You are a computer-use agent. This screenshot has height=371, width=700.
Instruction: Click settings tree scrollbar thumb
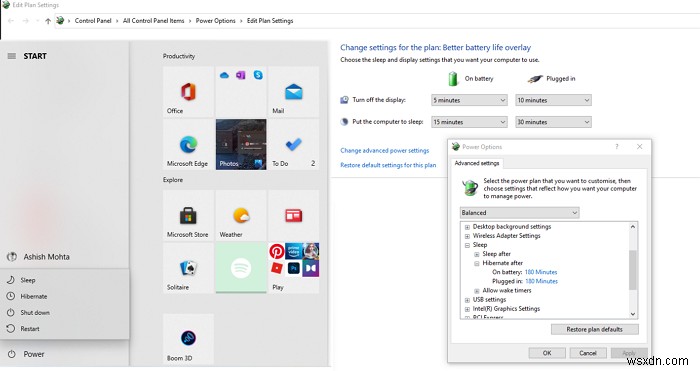coord(633,270)
